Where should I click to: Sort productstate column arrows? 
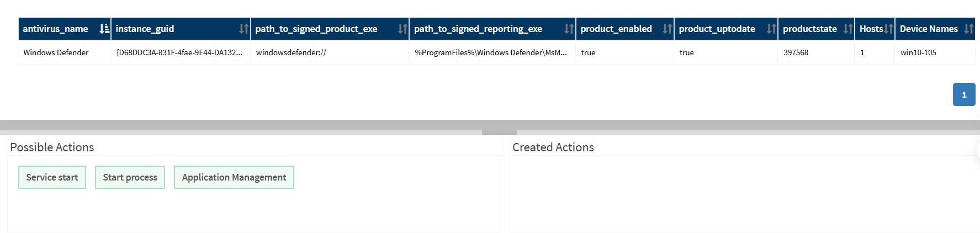click(x=848, y=29)
